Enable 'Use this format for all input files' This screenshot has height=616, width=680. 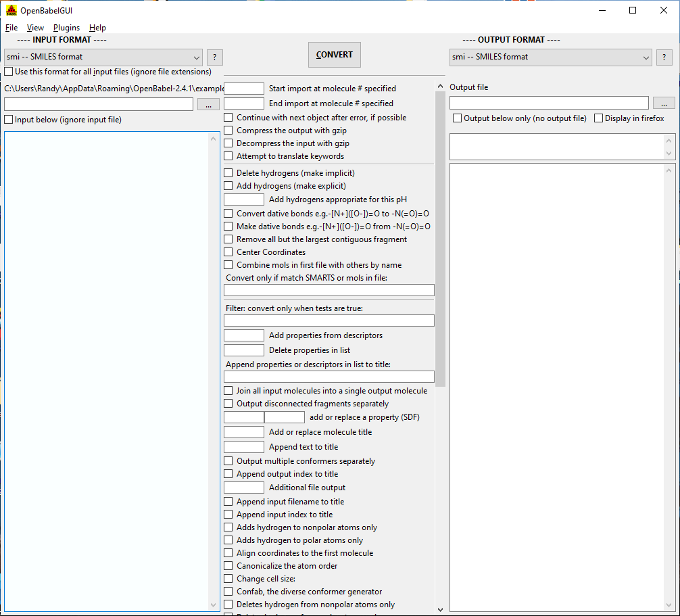9,72
